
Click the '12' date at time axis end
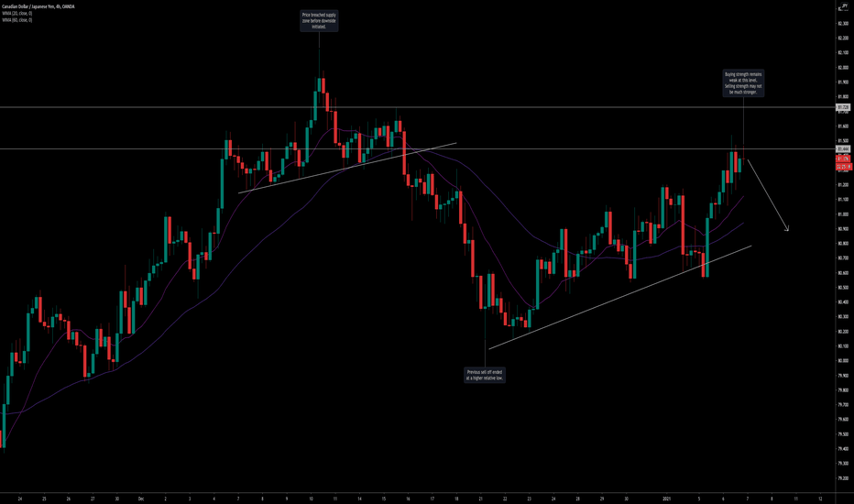click(x=820, y=499)
